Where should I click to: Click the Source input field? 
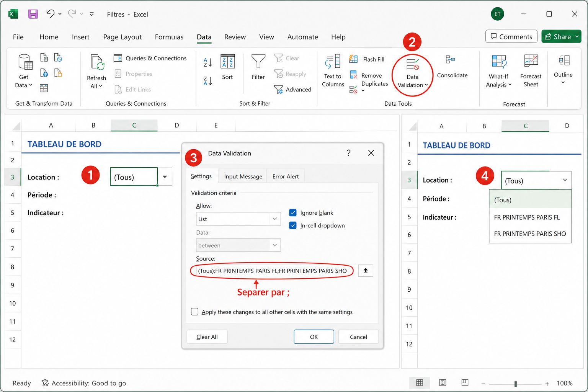pos(272,271)
